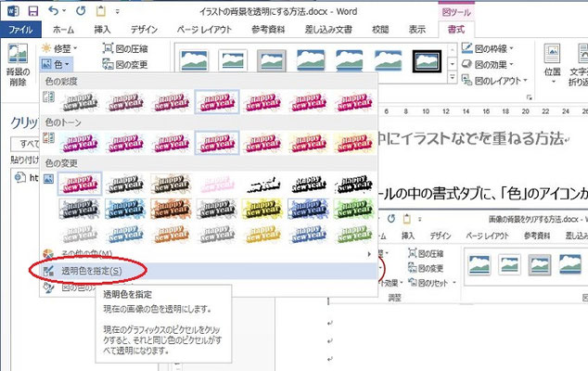Click the 色のトーン section icon
Viewport: 588px width, 371px height.
[49, 138]
